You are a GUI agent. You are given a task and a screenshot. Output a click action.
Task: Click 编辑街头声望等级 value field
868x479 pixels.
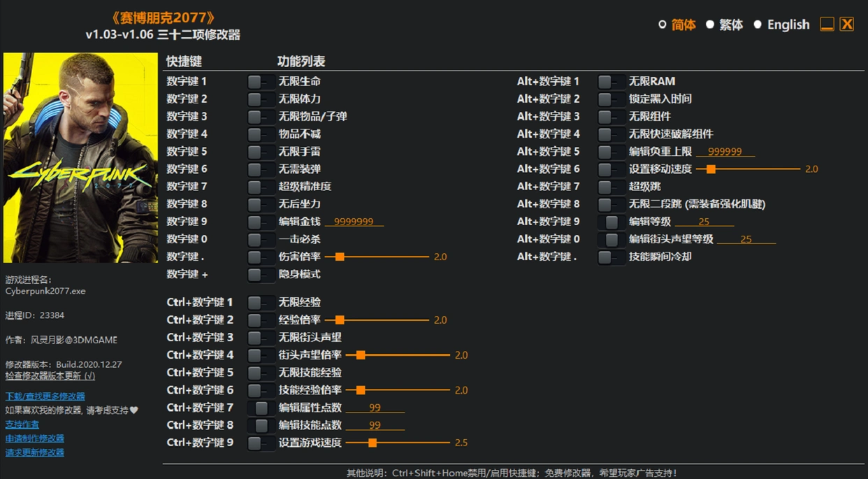click(x=746, y=239)
